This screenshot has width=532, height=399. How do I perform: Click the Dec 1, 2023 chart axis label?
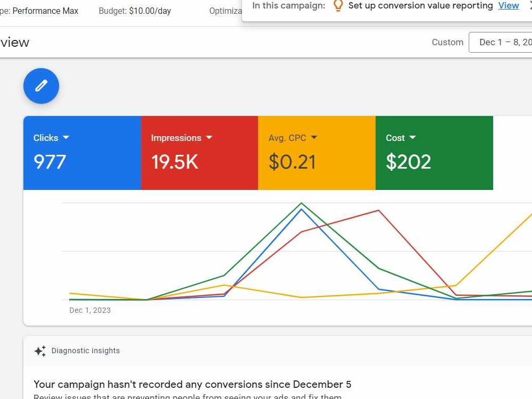coord(90,310)
